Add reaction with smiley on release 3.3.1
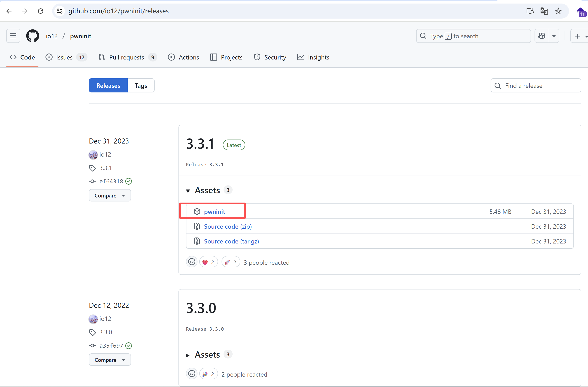This screenshot has height=387, width=588. pyautogui.click(x=192, y=262)
